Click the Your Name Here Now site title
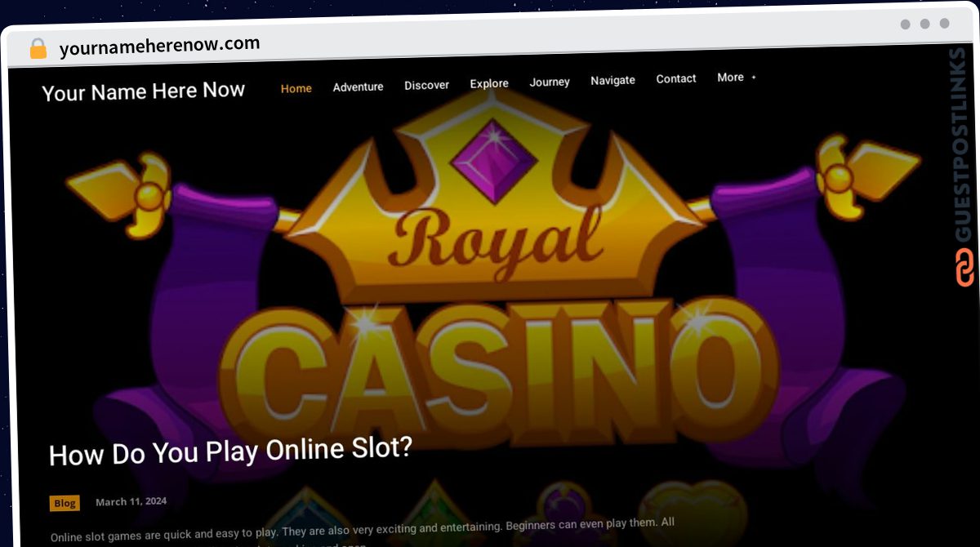980x547 pixels. click(x=144, y=91)
